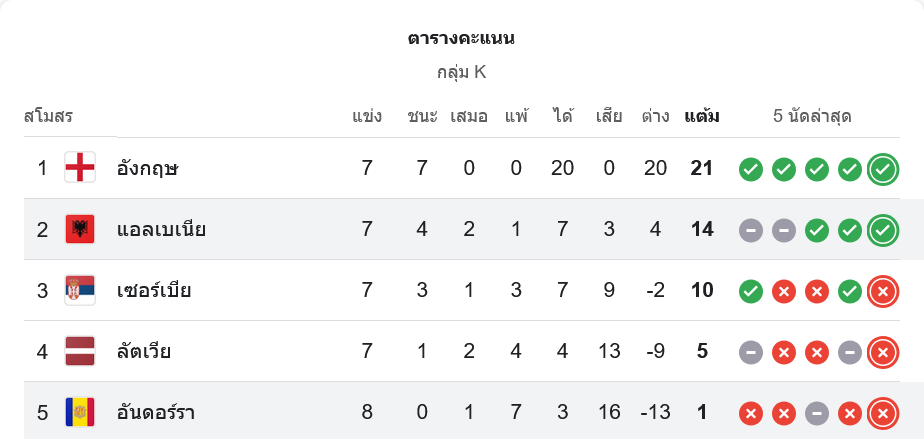Click Albania's first draw icon
This screenshot has width=924, height=439.
click(x=751, y=230)
